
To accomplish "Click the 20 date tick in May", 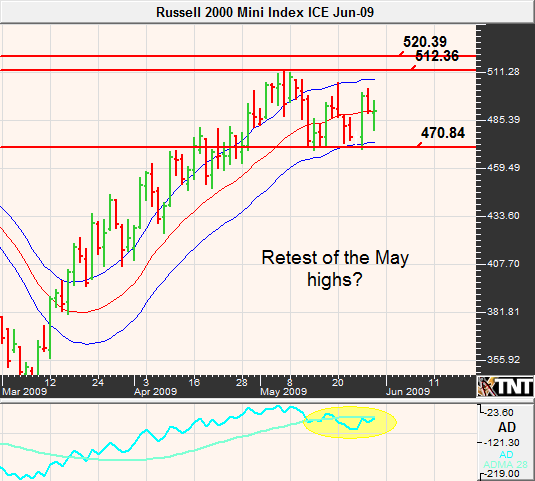I will click(337, 382).
